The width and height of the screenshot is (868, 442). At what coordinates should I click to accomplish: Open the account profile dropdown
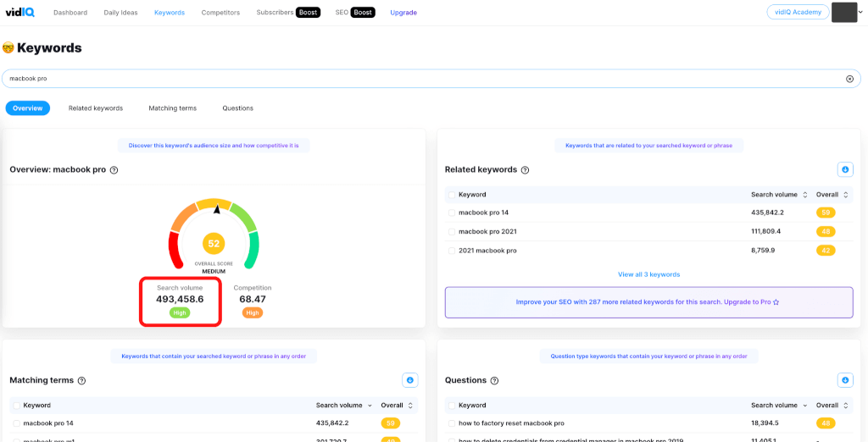pos(848,12)
